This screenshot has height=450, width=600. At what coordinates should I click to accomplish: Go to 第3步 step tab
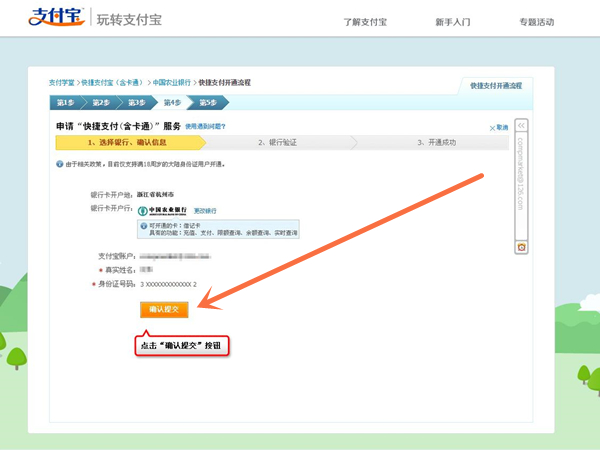(136, 102)
